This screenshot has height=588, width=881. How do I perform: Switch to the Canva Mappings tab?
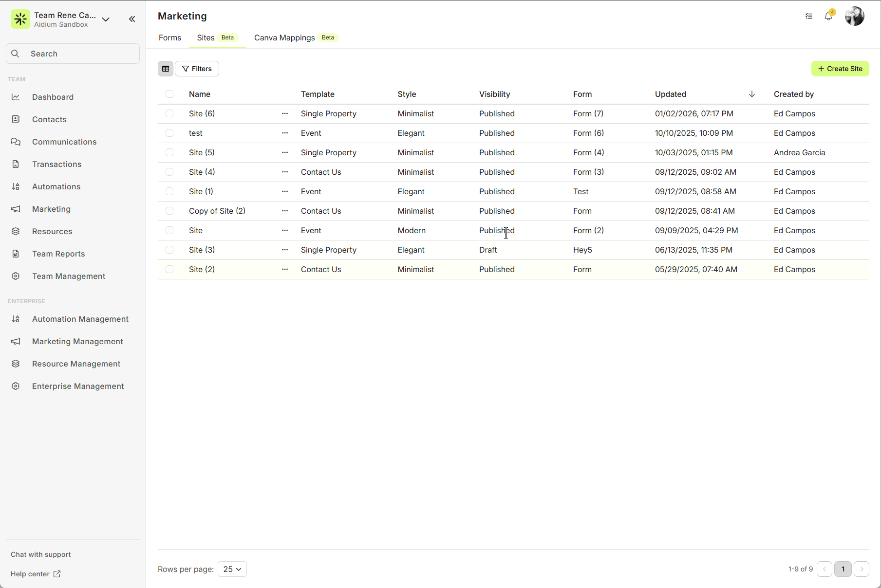point(284,37)
